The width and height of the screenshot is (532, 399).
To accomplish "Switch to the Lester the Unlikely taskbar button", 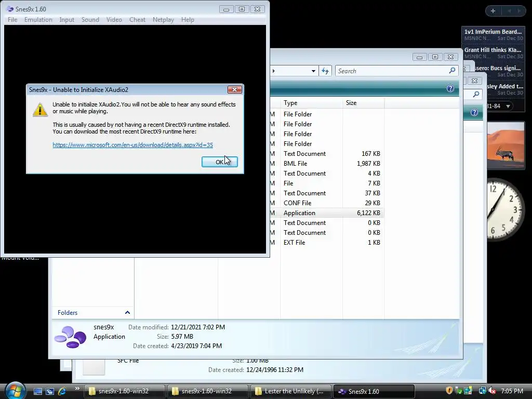I will coord(290,391).
